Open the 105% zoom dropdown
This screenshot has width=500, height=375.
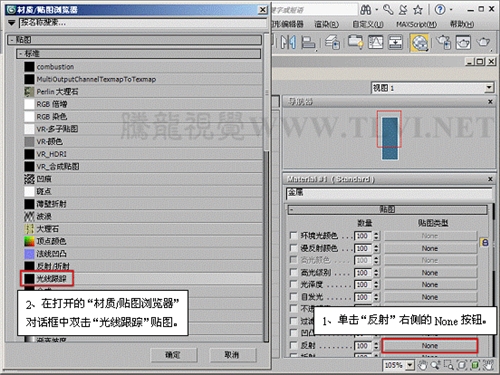410,365
